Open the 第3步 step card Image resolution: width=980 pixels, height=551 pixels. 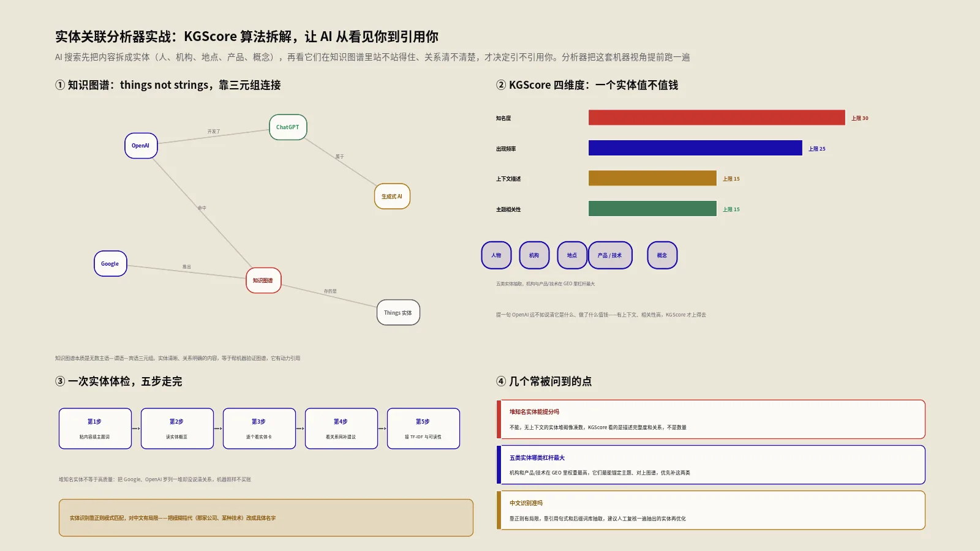coord(259,429)
